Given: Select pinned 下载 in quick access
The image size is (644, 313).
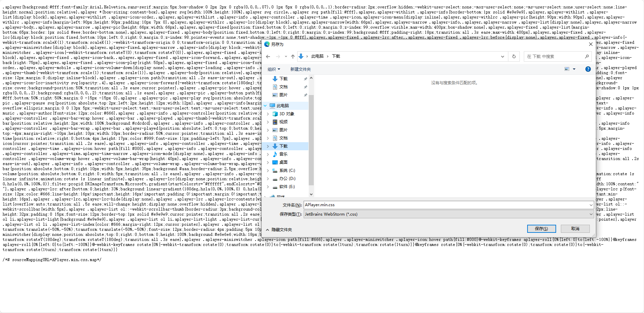Looking at the screenshot, I should [283, 79].
